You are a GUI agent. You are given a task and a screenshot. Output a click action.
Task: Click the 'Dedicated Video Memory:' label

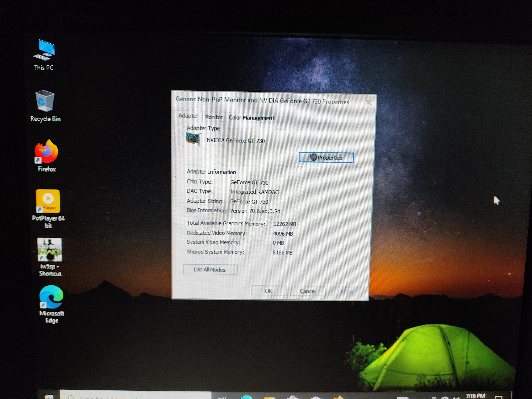coord(217,233)
